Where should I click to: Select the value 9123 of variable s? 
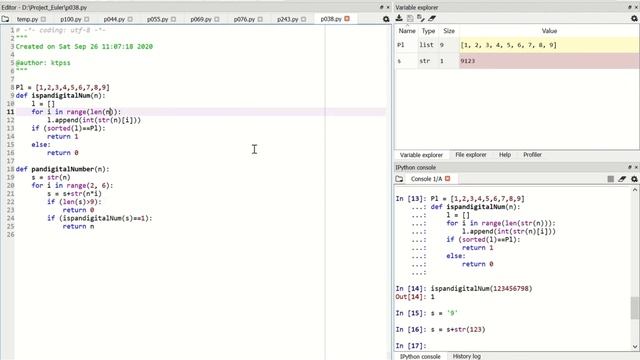549,61
